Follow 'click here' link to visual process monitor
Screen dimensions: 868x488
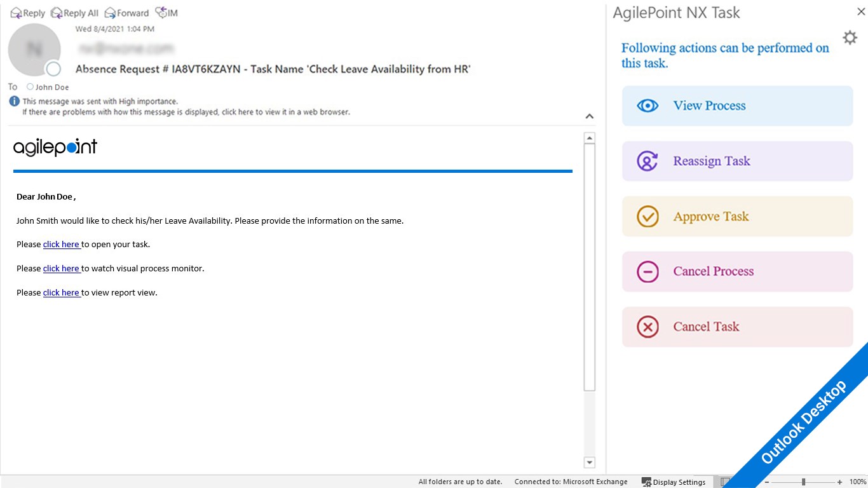tap(62, 268)
